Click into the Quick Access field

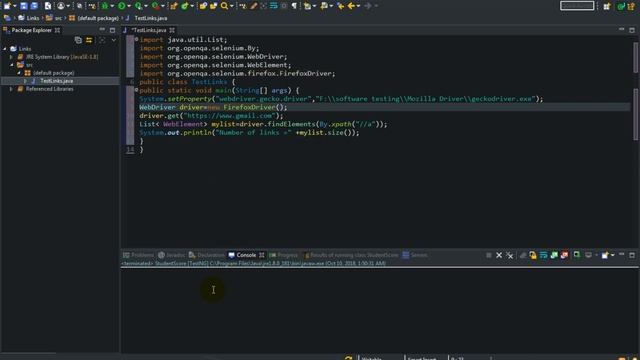click(577, 6)
